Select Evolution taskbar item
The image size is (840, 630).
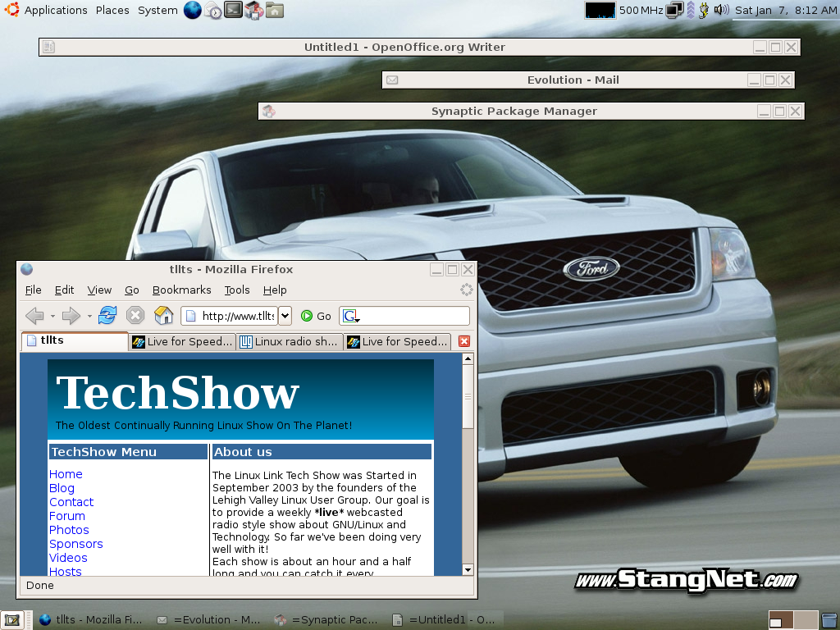pos(208,620)
